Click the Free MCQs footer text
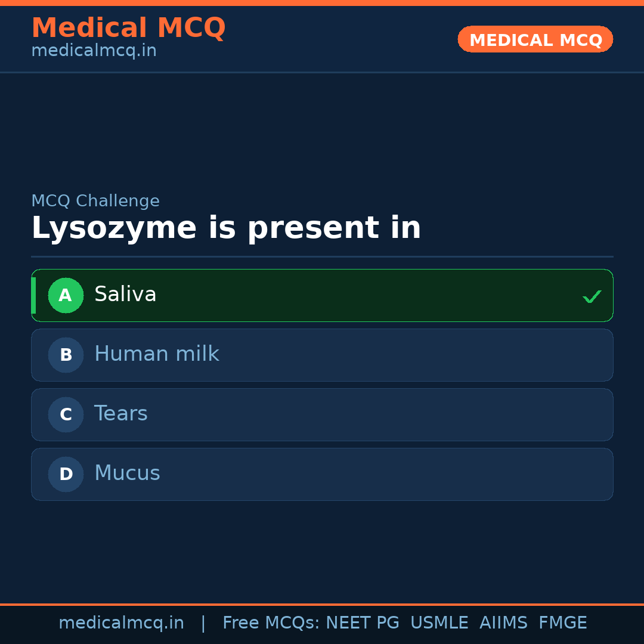 click(x=271, y=623)
